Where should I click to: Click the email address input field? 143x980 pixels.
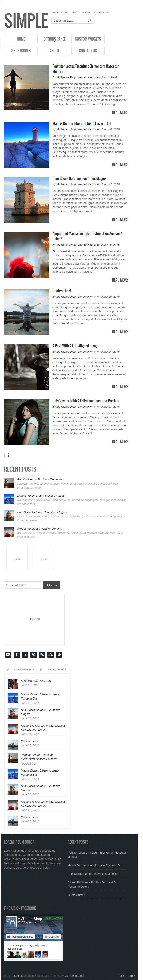point(24,585)
